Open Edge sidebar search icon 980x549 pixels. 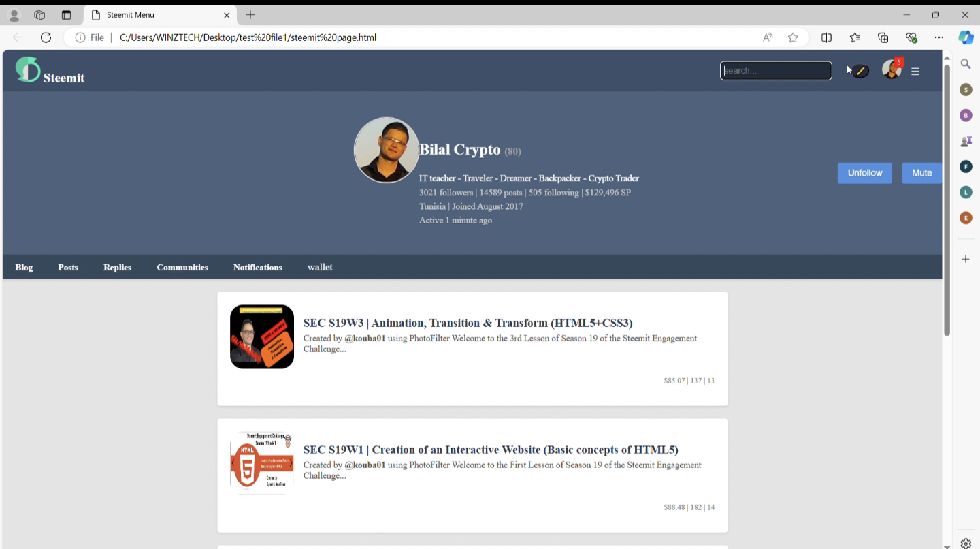(966, 64)
